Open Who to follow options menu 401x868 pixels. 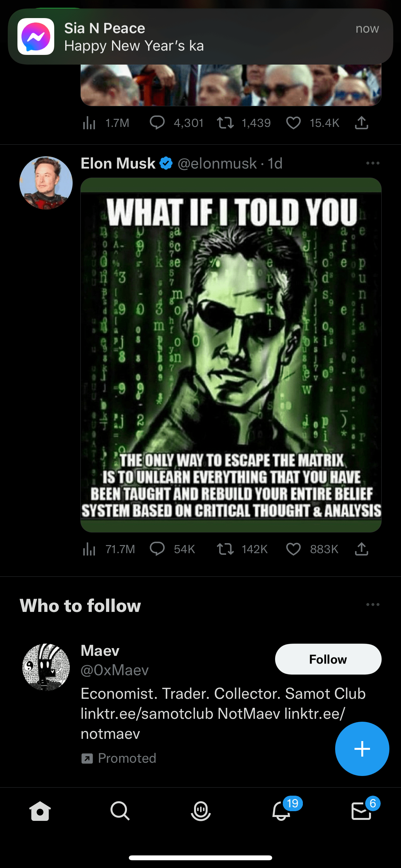373,605
